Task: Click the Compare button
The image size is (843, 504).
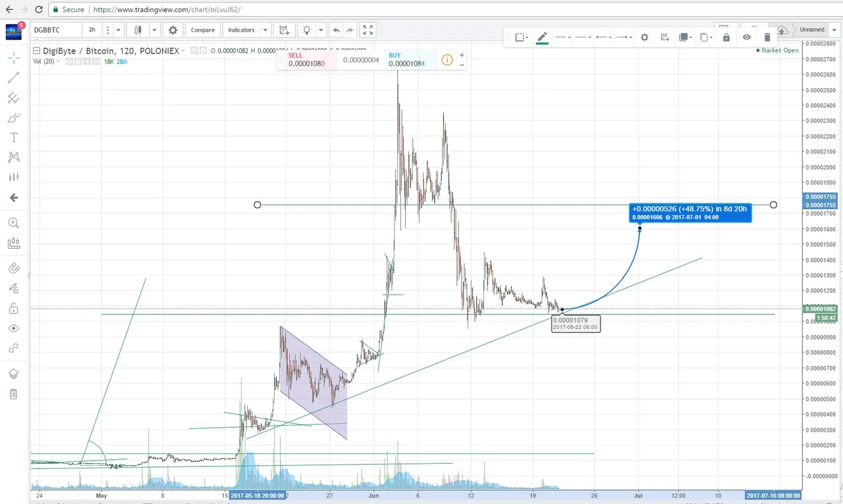Action: 203,30
